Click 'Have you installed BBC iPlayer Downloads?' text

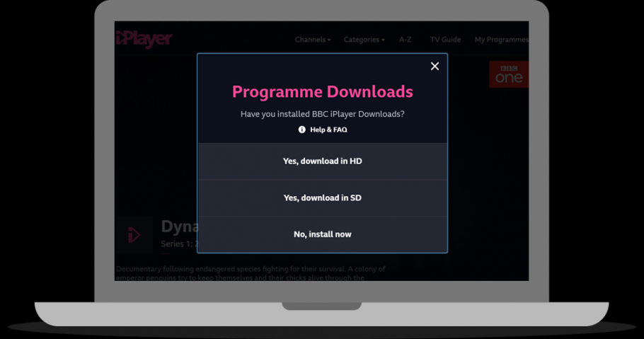(323, 114)
